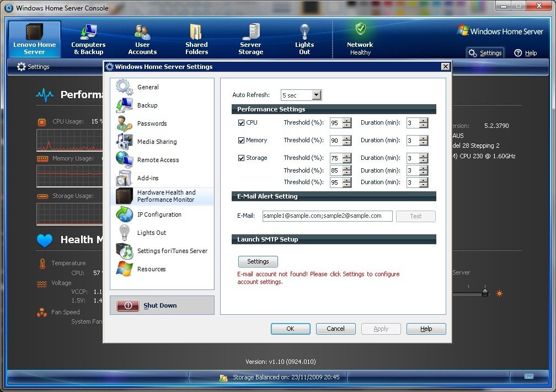Click the Memory threshold value field

(x=336, y=141)
